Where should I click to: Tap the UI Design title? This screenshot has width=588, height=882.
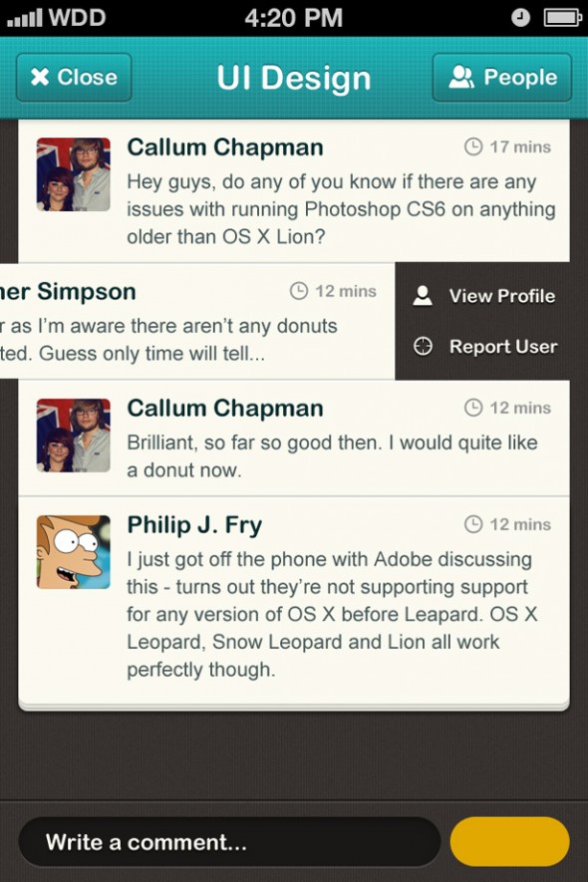294,78
